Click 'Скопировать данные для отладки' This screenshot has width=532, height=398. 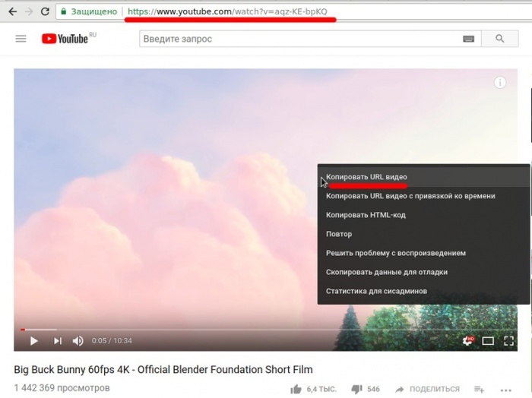pyautogui.click(x=423, y=272)
